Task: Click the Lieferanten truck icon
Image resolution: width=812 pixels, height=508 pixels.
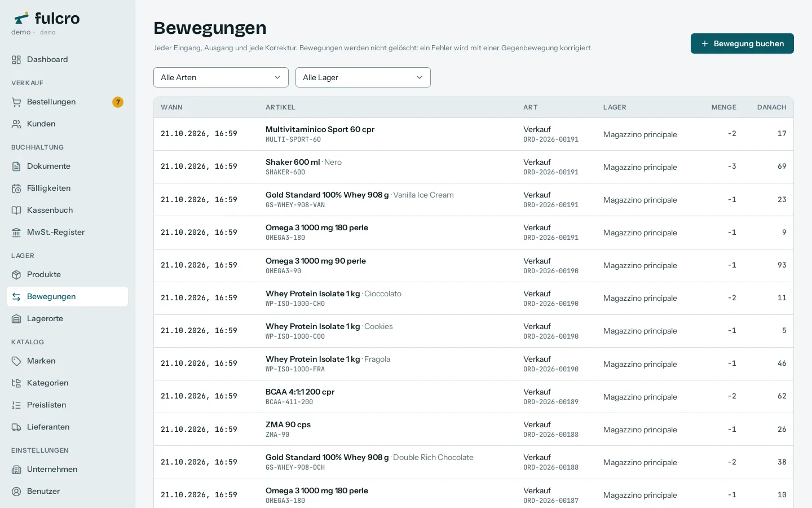Action: (x=16, y=427)
